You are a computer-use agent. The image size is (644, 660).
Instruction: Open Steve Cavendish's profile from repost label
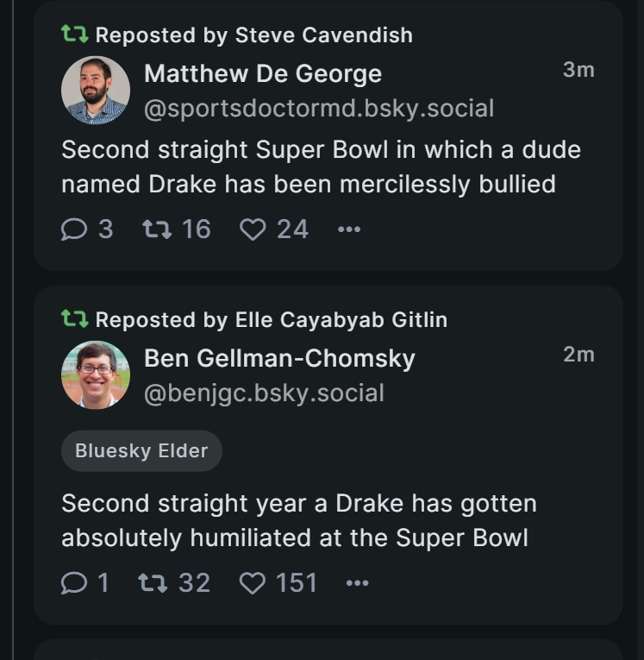323,35
